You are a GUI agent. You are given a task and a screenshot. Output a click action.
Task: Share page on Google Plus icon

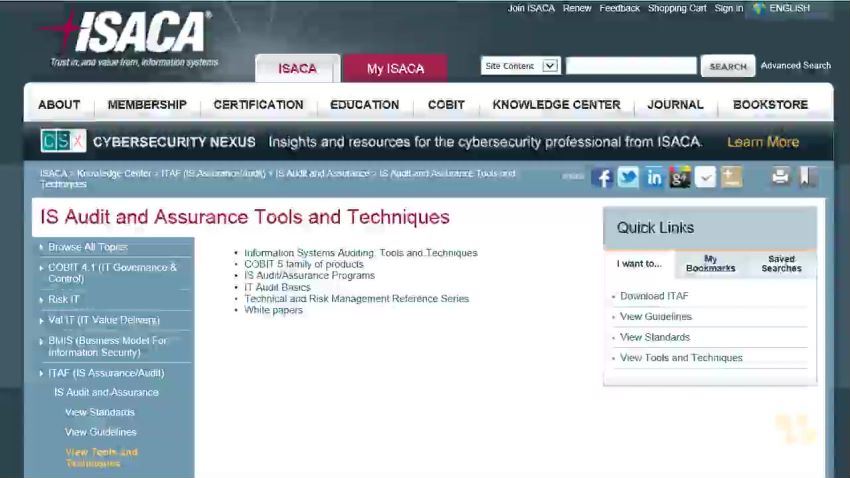coord(680,177)
